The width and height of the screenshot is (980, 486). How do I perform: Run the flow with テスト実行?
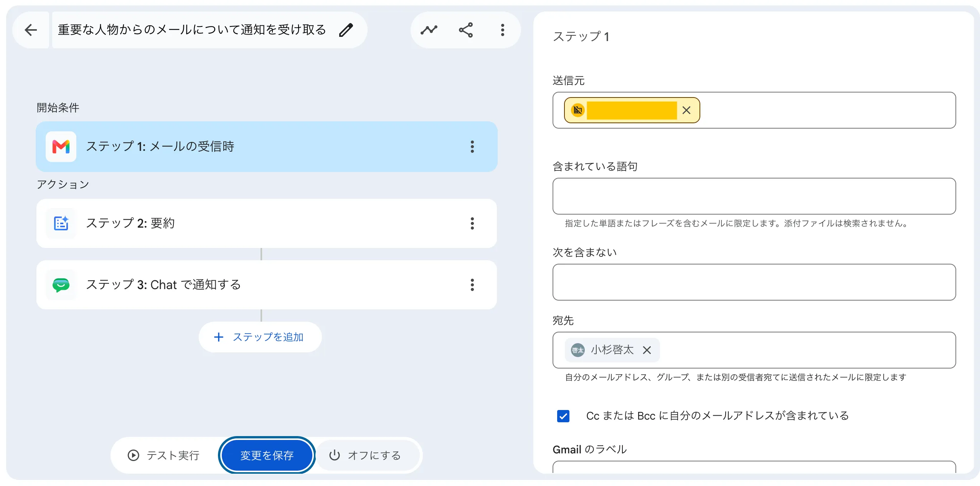point(164,455)
